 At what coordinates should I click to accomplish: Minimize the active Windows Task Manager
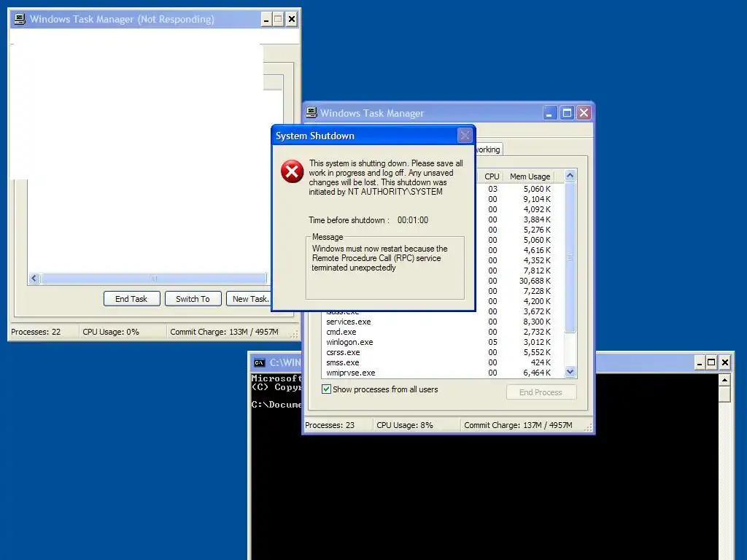point(550,113)
